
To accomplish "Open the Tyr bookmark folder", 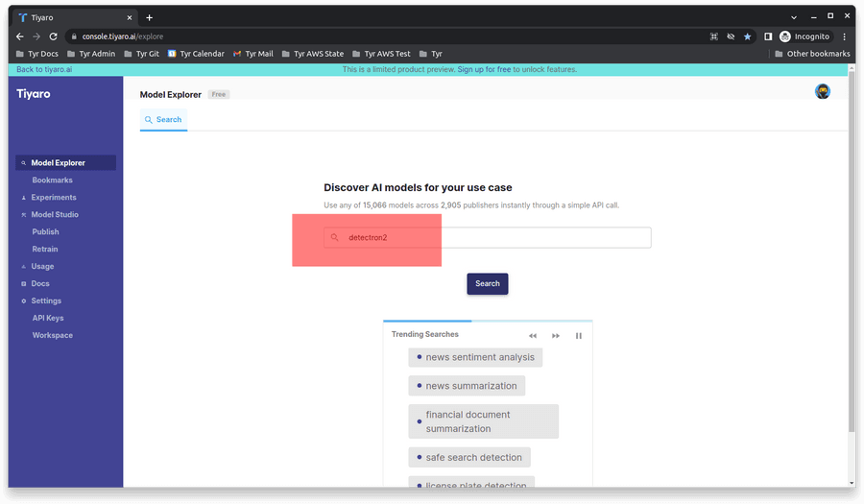I will (x=430, y=54).
